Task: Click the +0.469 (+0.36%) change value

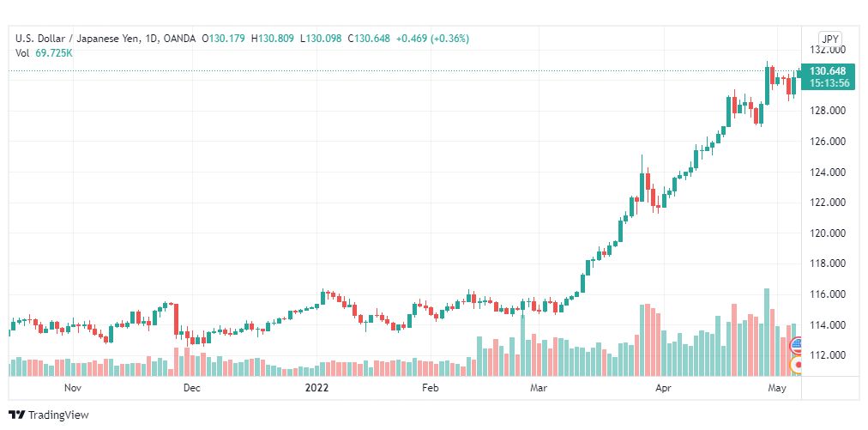Action: 432,39
